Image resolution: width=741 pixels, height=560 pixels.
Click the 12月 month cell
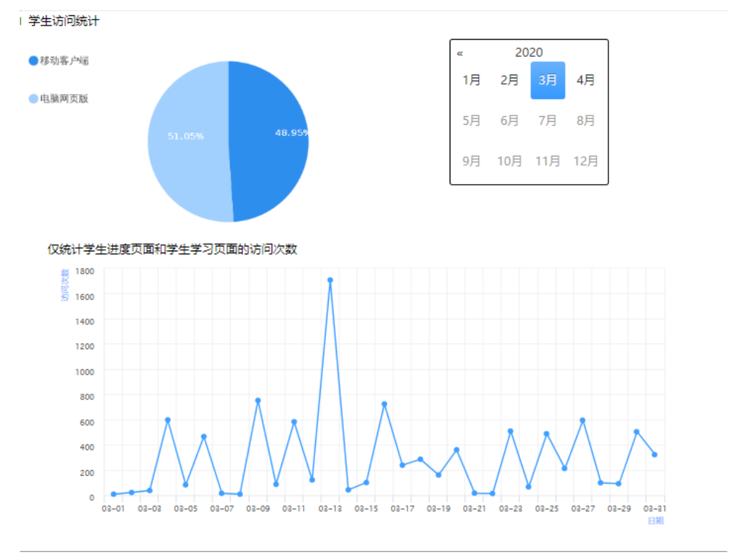[x=586, y=161]
